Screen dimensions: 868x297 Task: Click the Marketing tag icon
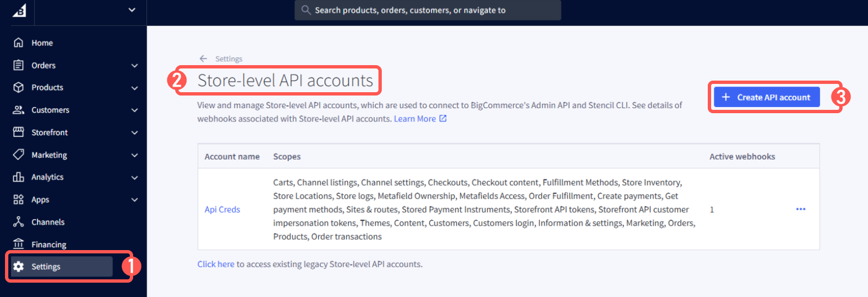click(x=19, y=155)
